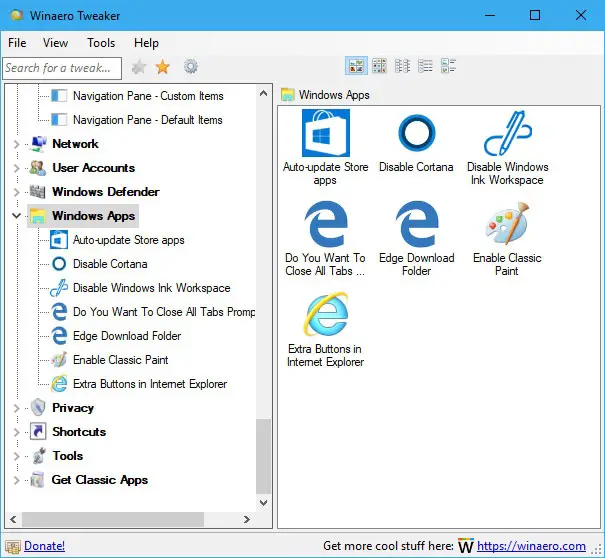Expand the Privacy category

click(16, 408)
